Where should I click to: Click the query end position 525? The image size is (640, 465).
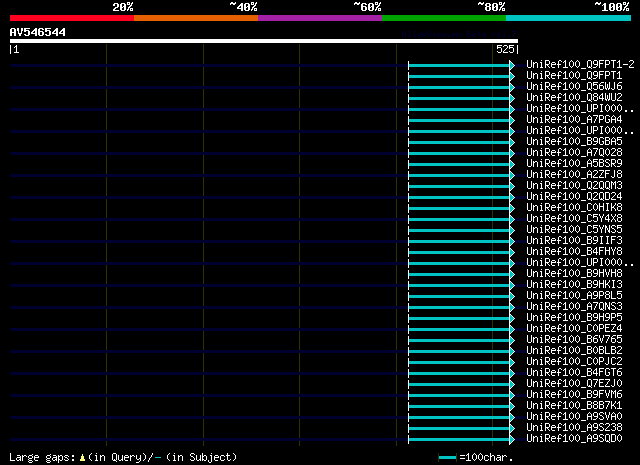(x=505, y=49)
